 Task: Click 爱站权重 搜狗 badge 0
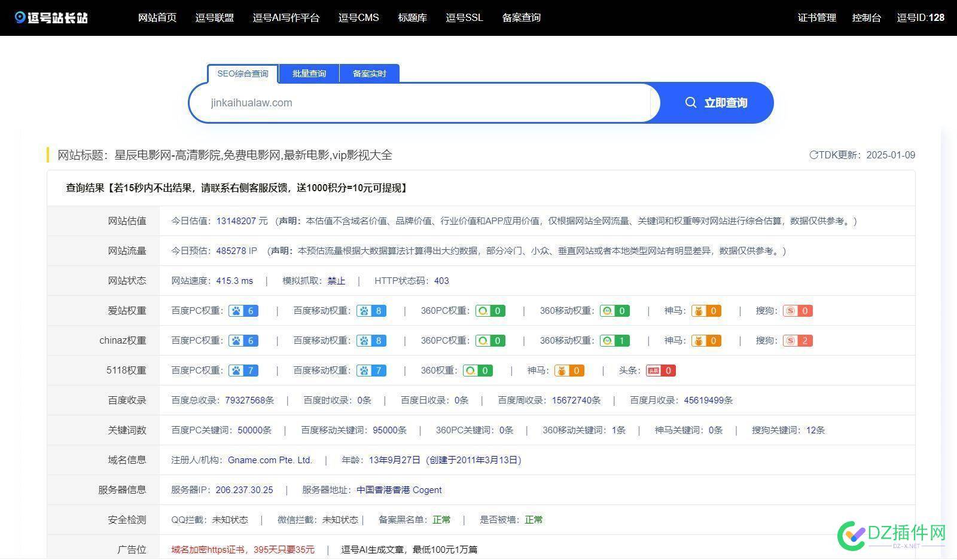[798, 311]
